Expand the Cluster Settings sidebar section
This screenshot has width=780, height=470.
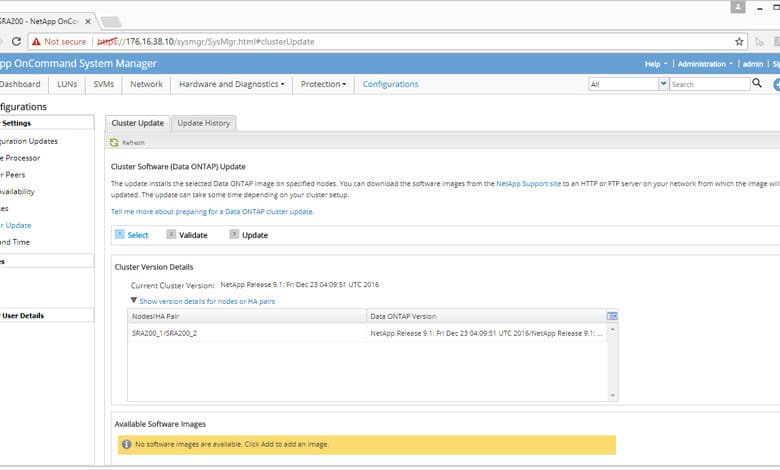click(x=47, y=123)
